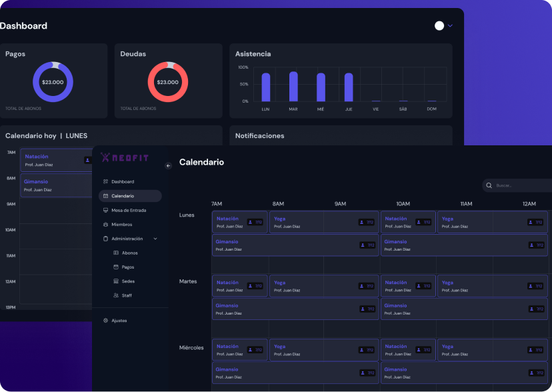Open the user profile dropdown arrow
552x392 pixels.
click(x=450, y=26)
